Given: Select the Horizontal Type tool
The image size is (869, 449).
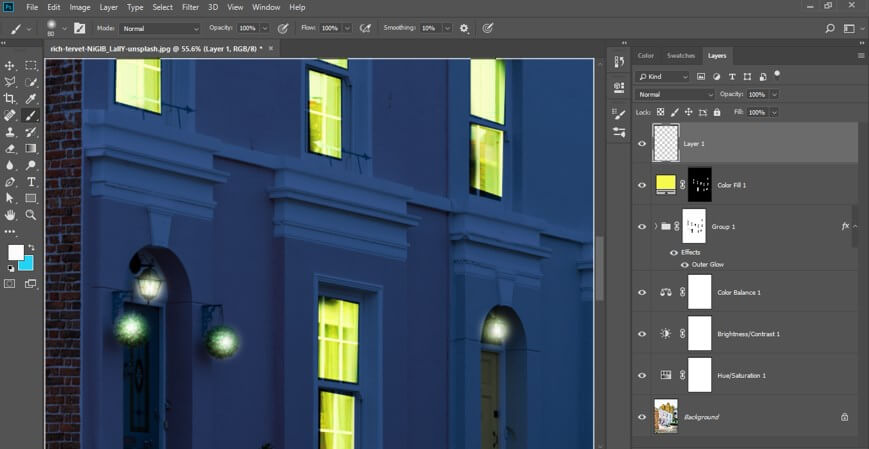Looking at the screenshot, I should [31, 182].
